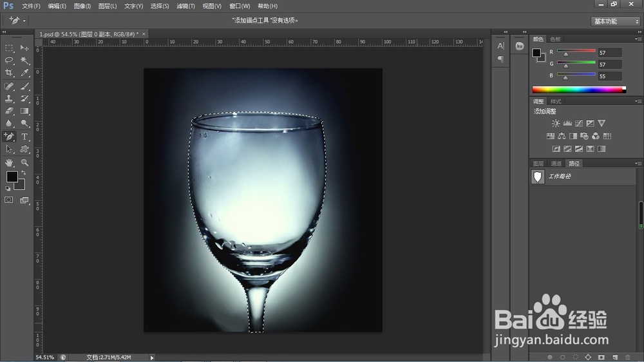Switch to the 通道 tab
644x362 pixels.
click(x=556, y=164)
